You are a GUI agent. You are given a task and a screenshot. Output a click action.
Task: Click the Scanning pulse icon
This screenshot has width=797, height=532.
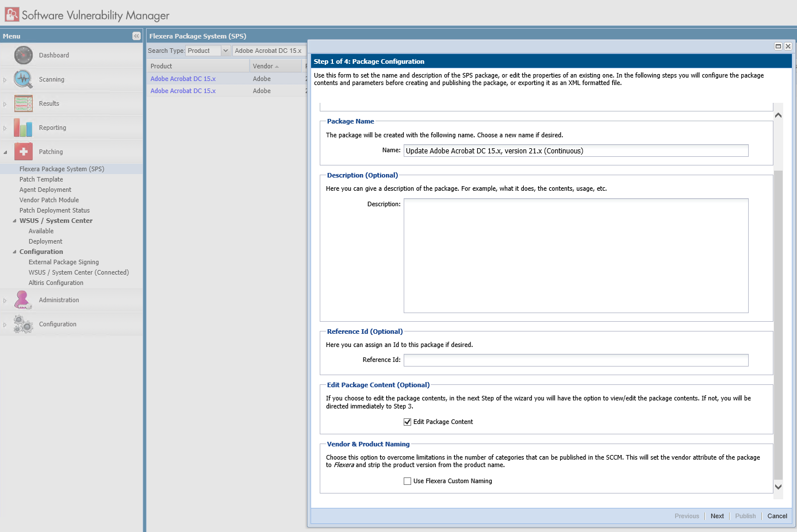24,79
